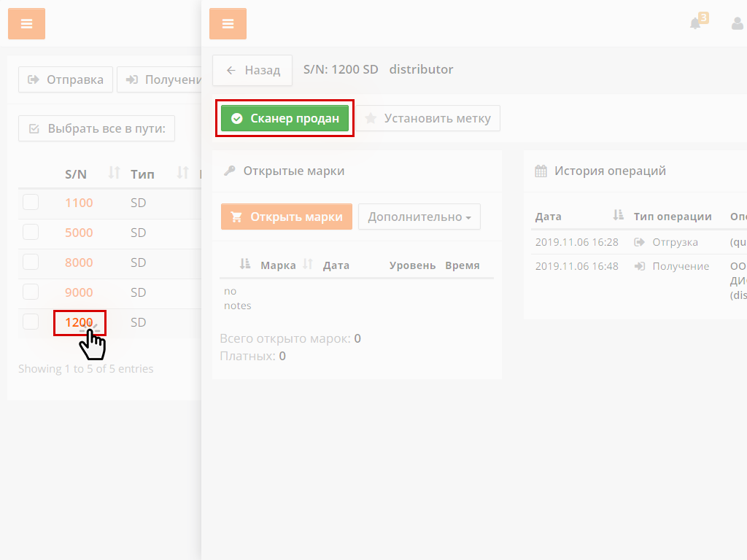Open the notifications bell icon
The image size is (747, 560).
click(x=696, y=23)
